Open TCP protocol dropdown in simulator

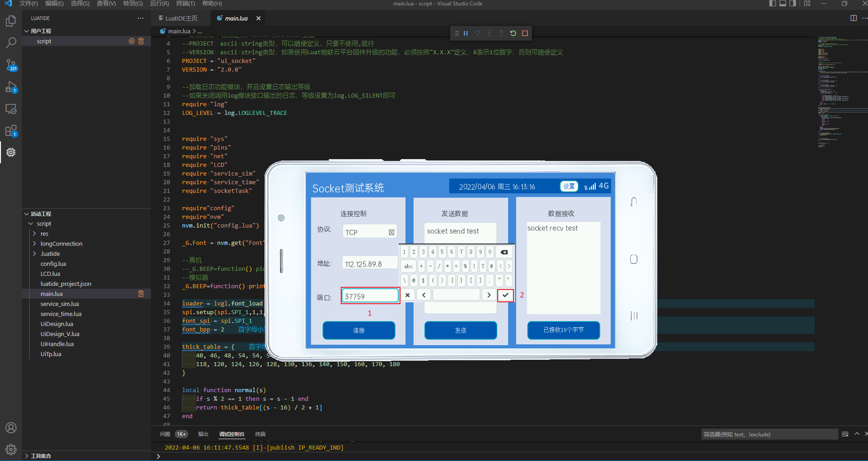pyautogui.click(x=370, y=232)
